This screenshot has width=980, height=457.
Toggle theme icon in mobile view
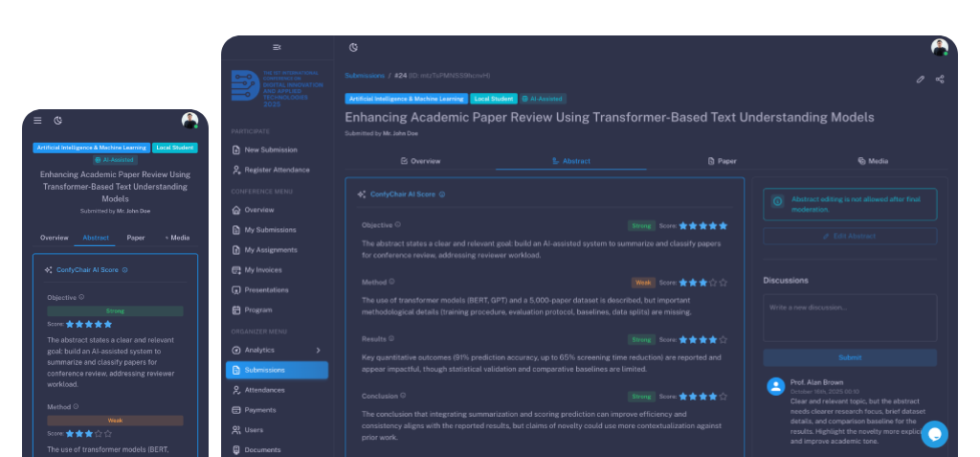coord(58,120)
